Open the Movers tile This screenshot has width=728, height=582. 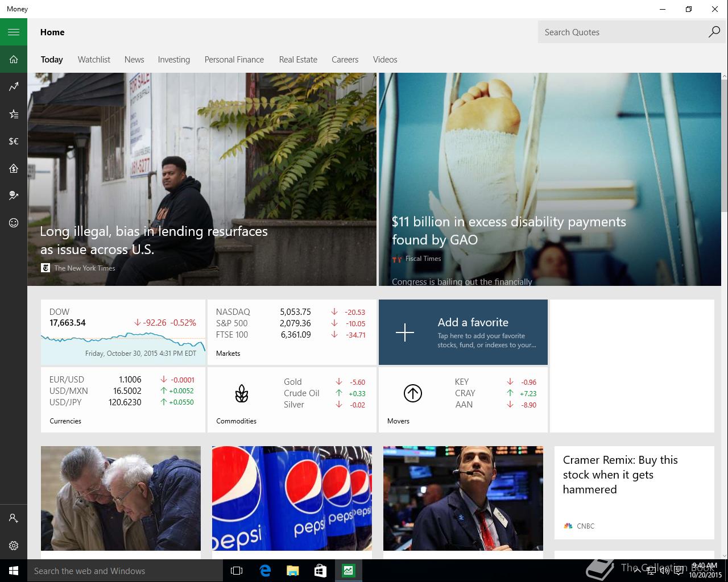pyautogui.click(x=463, y=400)
